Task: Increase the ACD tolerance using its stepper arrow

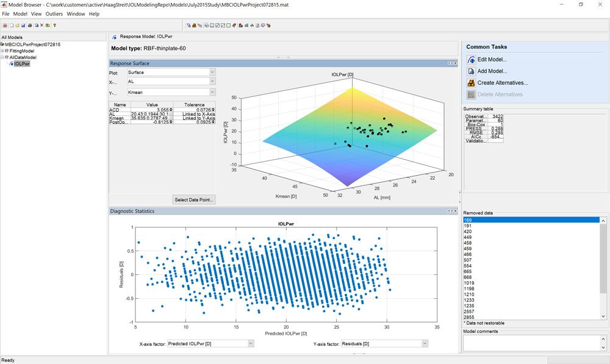Action: pyautogui.click(x=213, y=110)
